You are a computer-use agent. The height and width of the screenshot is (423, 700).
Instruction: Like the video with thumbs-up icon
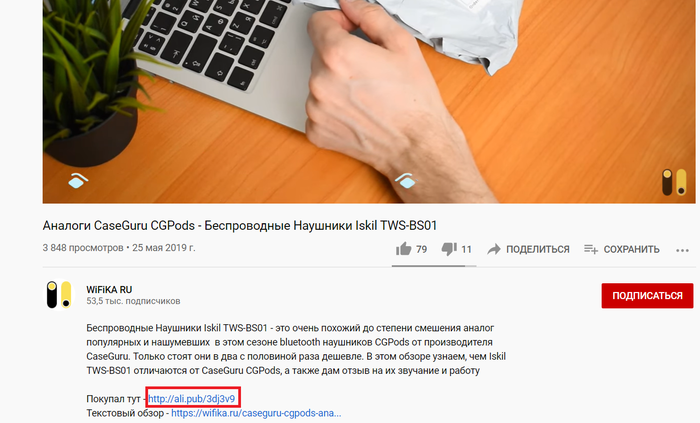pyautogui.click(x=404, y=249)
